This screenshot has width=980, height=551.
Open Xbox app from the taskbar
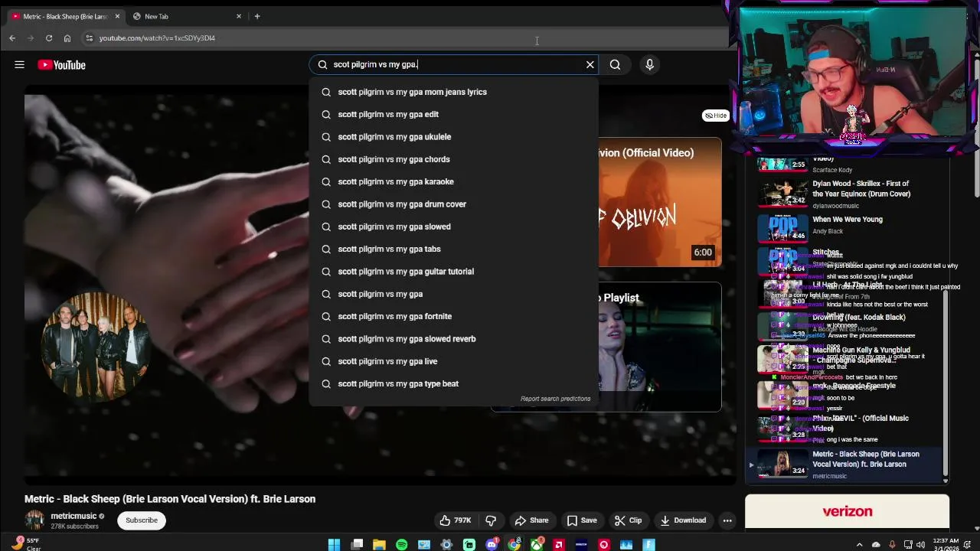tap(537, 545)
